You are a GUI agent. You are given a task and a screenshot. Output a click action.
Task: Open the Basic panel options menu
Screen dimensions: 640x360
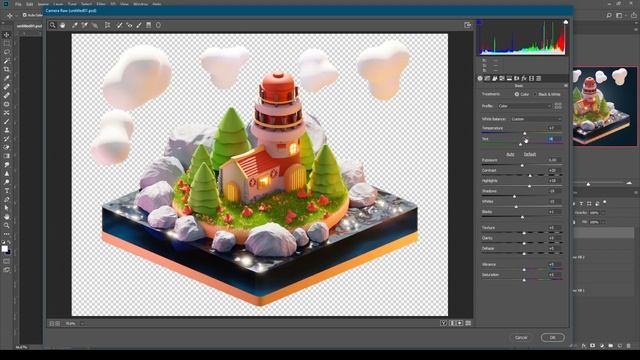tap(565, 86)
